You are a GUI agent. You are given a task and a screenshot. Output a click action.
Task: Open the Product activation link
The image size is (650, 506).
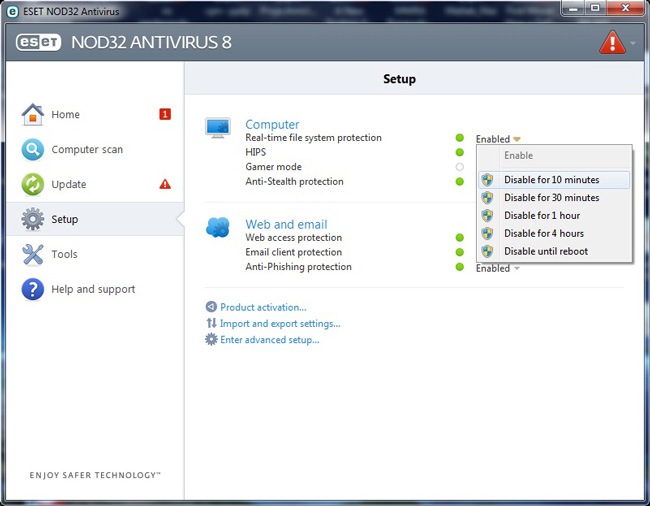pyautogui.click(x=263, y=307)
